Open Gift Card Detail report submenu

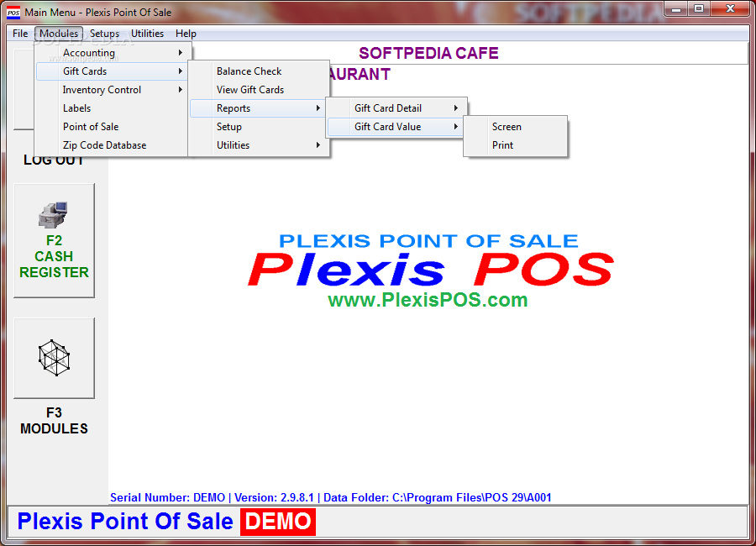(396, 108)
